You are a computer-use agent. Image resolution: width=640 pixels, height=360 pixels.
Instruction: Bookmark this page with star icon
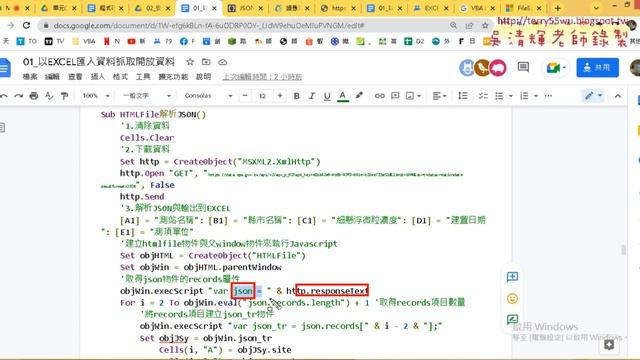(485, 25)
